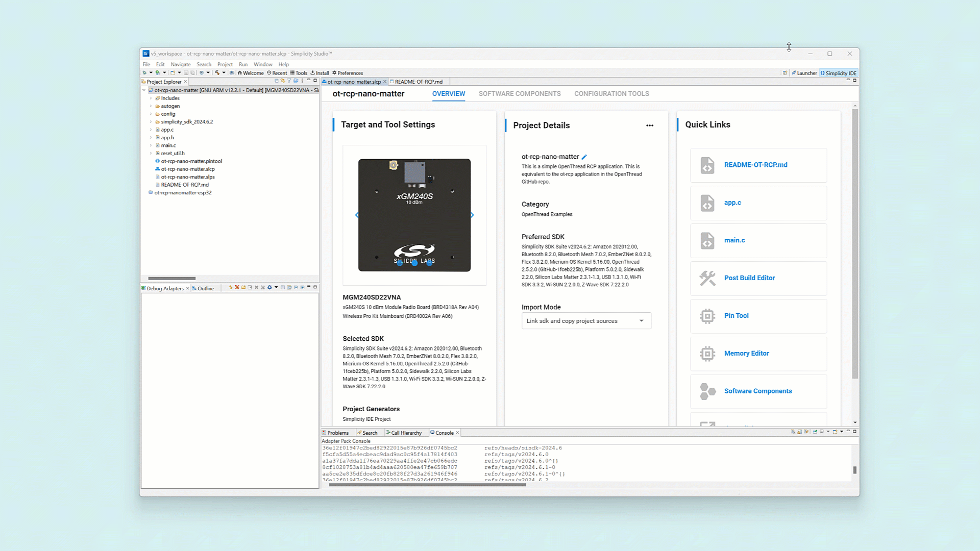Click the filter icon in Project Explorer

pyautogui.click(x=289, y=81)
